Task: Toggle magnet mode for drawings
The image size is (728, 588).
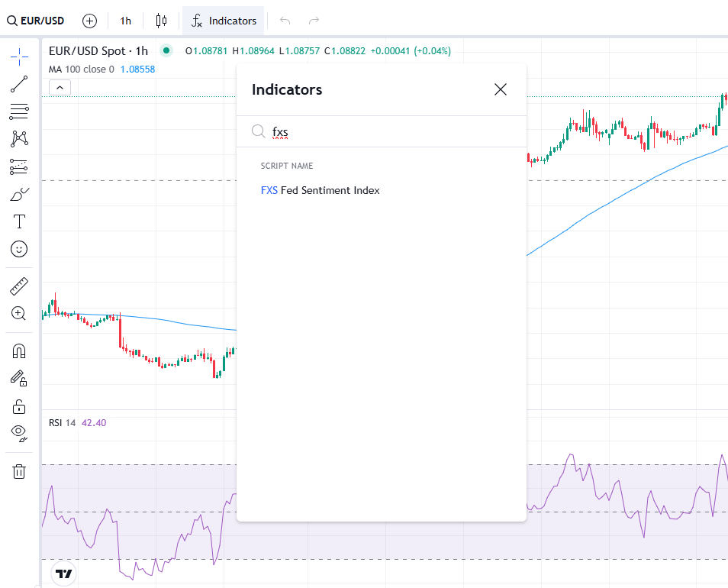Action: click(19, 351)
